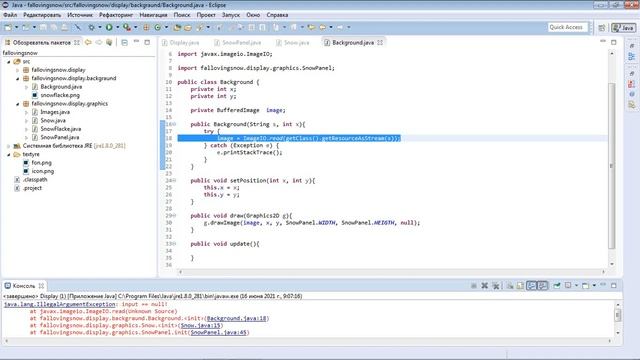The image size is (640, 360).
Task: Click the Debug bug icon in toolbar
Action: pos(91,27)
